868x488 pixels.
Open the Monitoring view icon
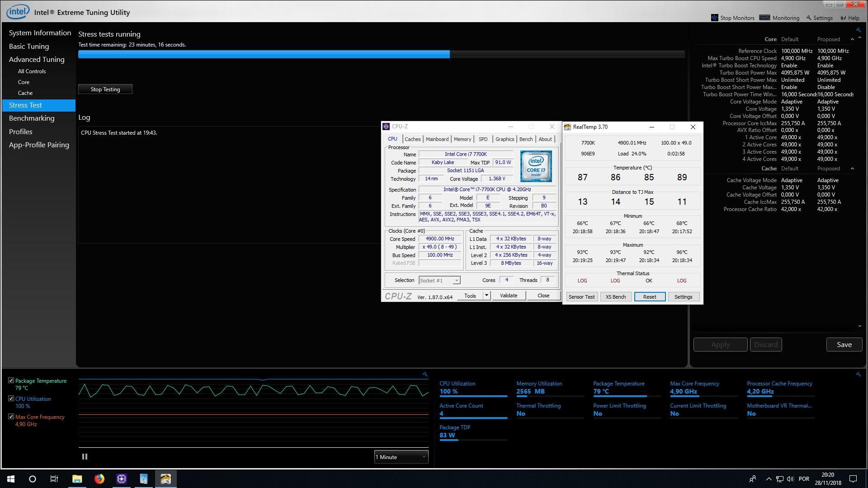(764, 18)
